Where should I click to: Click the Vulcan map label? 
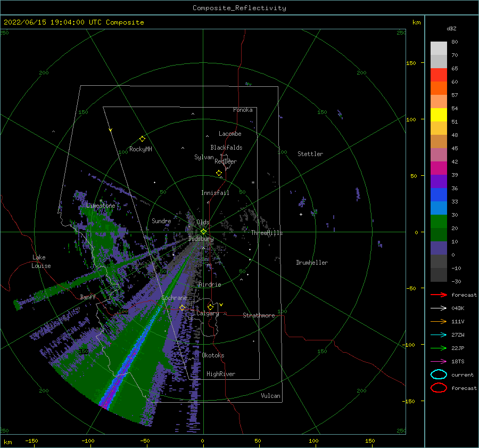click(271, 396)
